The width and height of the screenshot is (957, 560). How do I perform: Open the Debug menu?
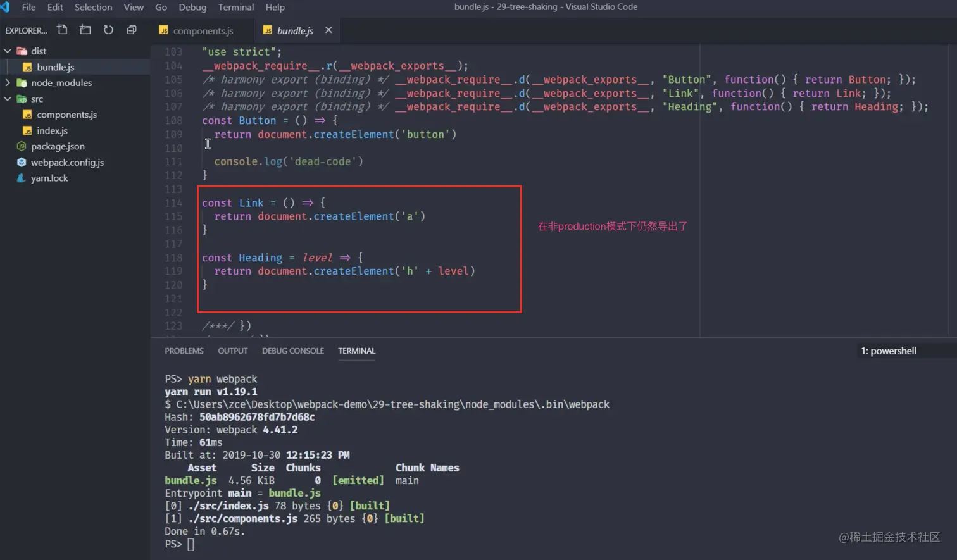click(x=192, y=7)
